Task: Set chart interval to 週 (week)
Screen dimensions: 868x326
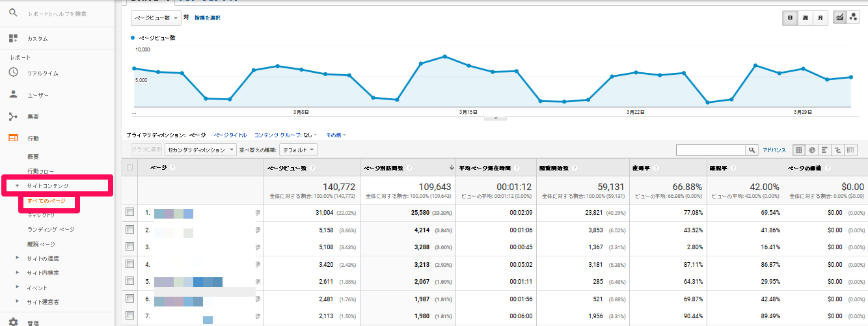Action: point(806,18)
